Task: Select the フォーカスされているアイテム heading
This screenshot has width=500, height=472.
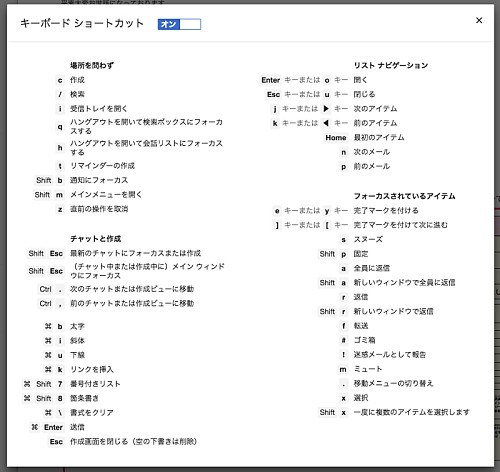Action: [404, 196]
